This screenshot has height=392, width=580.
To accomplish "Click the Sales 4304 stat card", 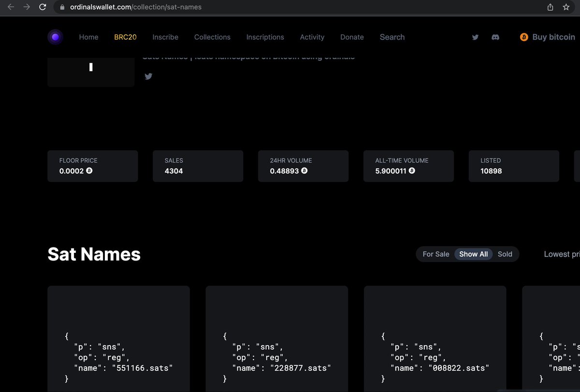I will pyautogui.click(x=198, y=166).
